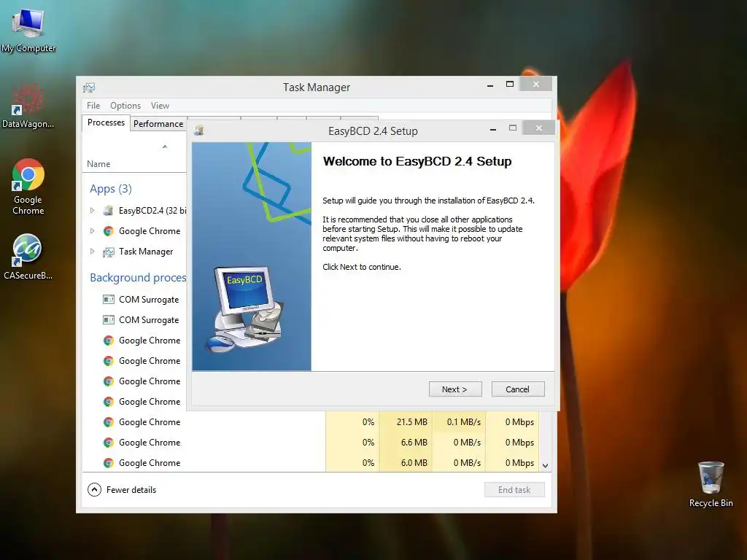Click the Task Manager title bar icon

click(89, 87)
